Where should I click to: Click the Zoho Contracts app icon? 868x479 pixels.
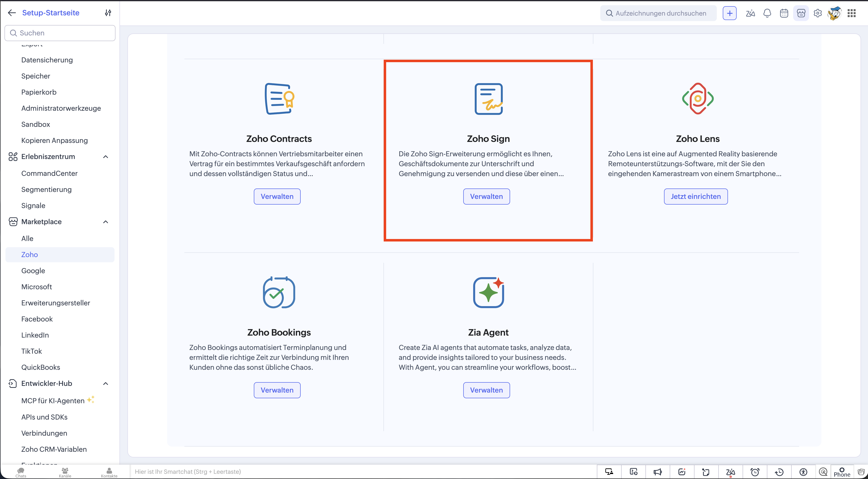coord(279,99)
